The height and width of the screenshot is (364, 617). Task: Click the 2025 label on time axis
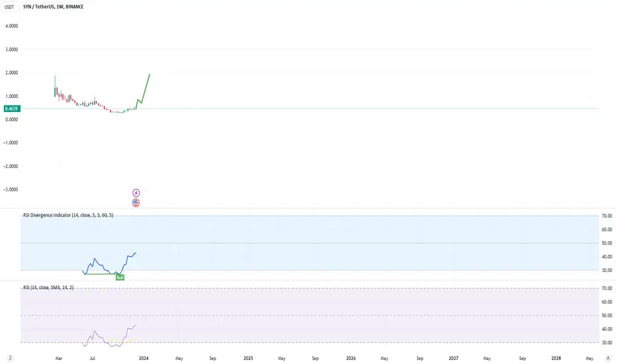tap(248, 358)
